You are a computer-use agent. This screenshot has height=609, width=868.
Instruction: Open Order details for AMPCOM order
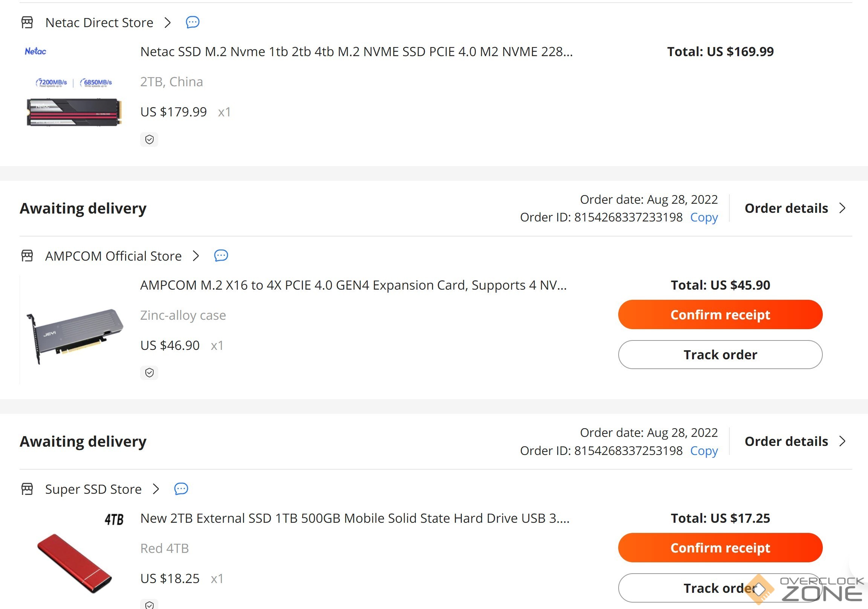pos(794,208)
